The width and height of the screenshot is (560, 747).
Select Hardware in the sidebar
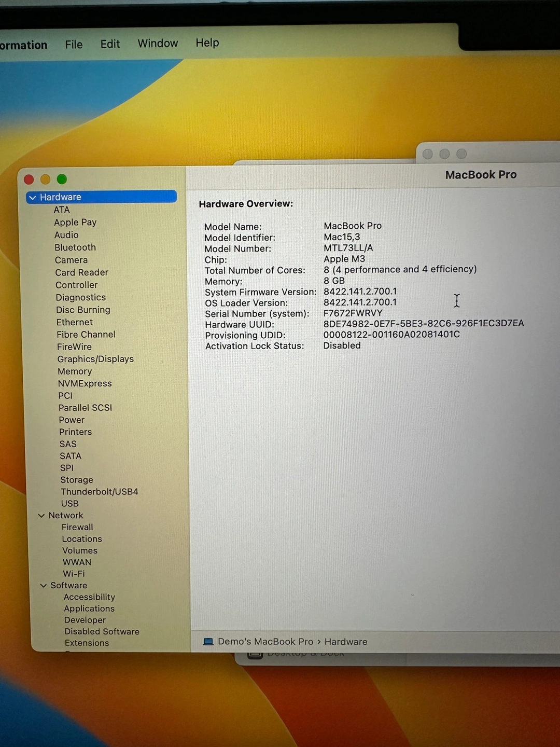pos(102,197)
